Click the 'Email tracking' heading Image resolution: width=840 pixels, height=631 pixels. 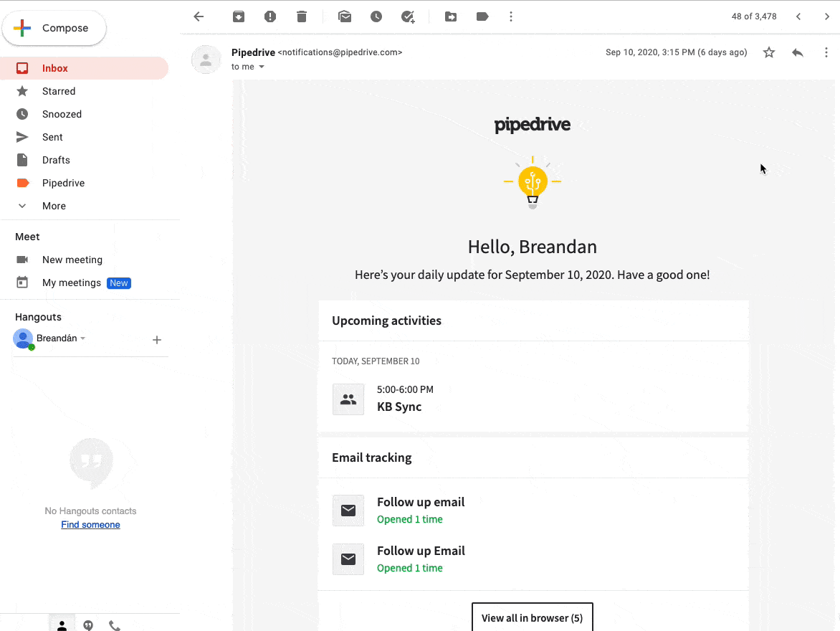[372, 458]
